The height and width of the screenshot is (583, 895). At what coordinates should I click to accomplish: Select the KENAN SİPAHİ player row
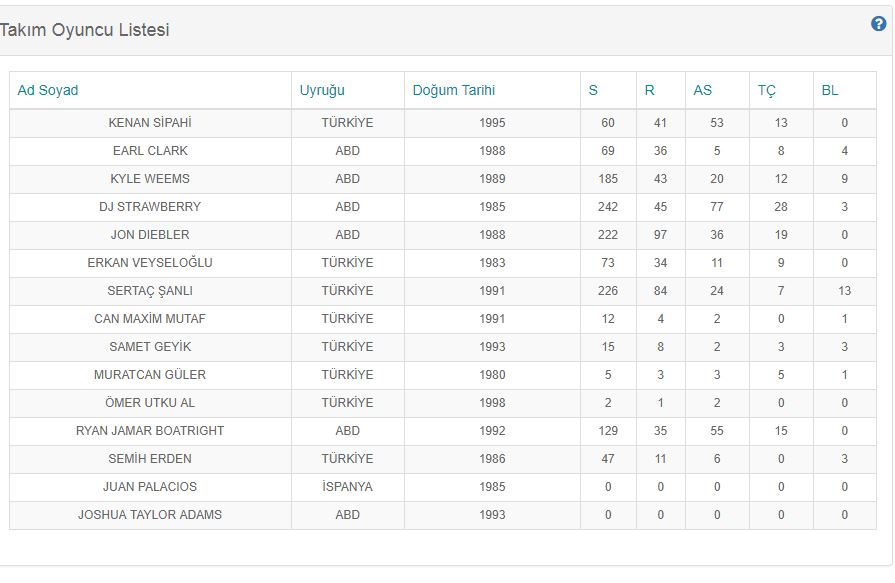(x=150, y=123)
